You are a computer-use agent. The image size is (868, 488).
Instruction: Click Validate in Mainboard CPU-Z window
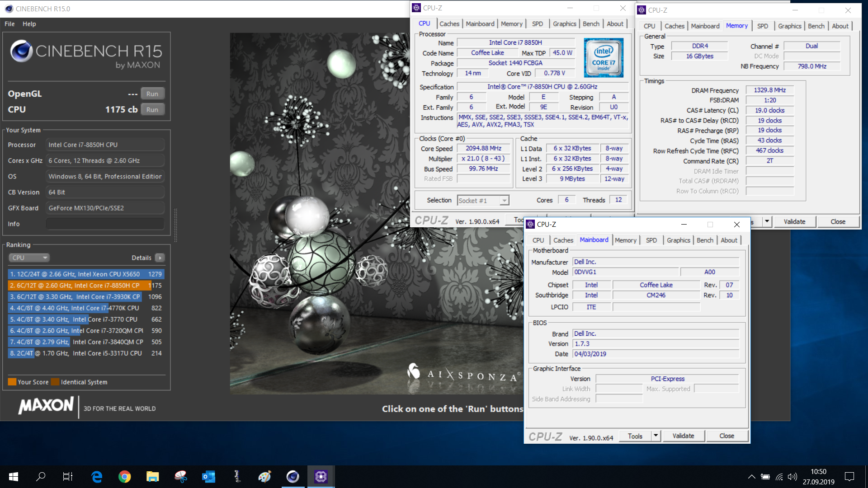[x=684, y=436]
